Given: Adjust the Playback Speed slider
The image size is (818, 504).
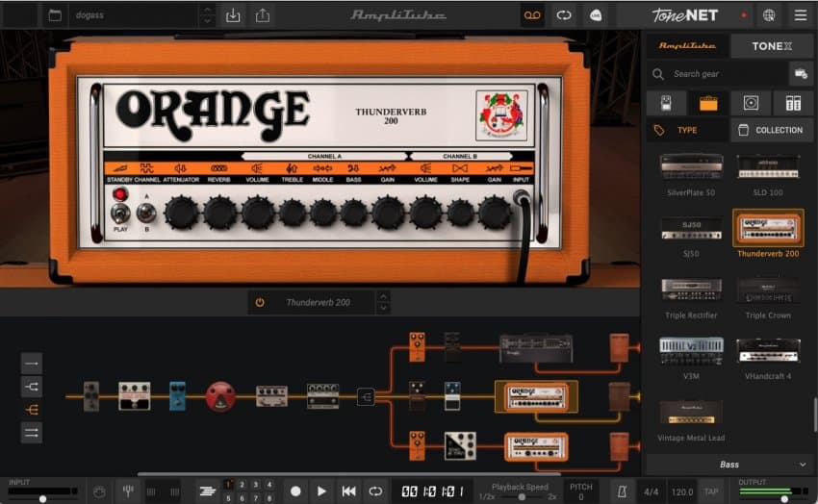Looking at the screenshot, I should [x=522, y=497].
